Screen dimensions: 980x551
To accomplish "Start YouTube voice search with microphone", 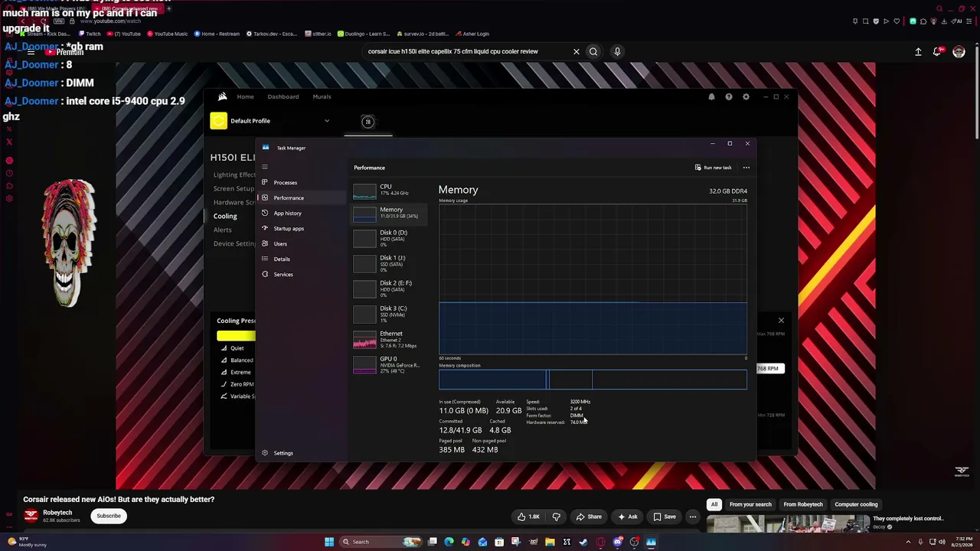I will tap(617, 51).
